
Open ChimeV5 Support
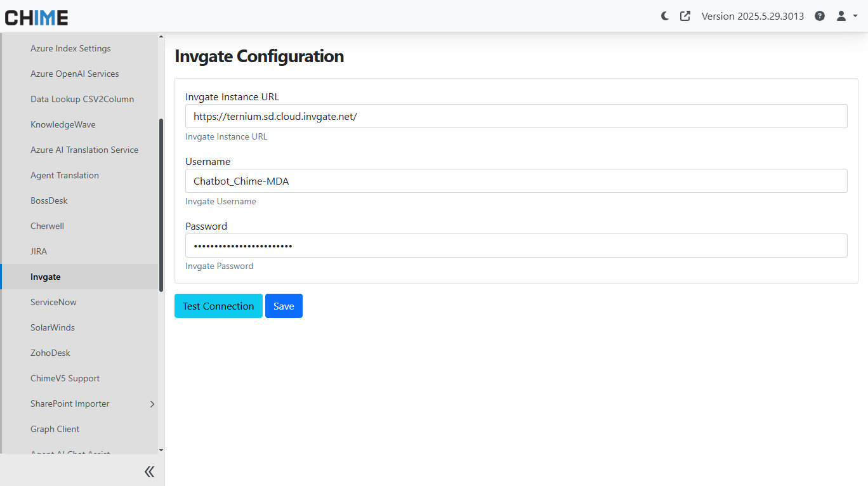pyautogui.click(x=65, y=379)
